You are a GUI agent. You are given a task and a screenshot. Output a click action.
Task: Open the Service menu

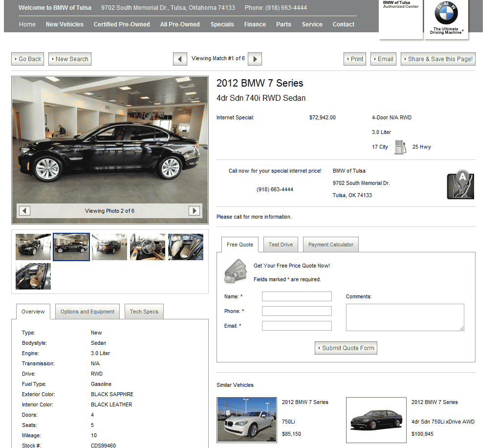(x=312, y=24)
